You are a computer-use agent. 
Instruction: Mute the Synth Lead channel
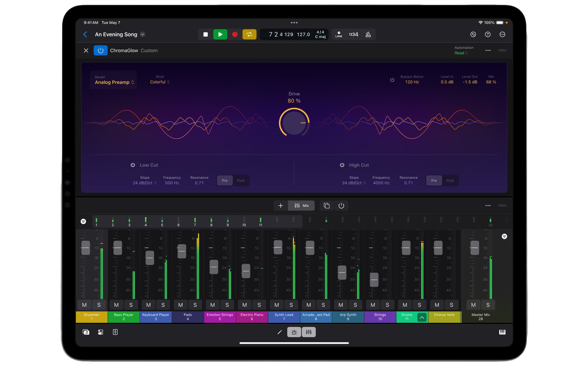coord(277,305)
